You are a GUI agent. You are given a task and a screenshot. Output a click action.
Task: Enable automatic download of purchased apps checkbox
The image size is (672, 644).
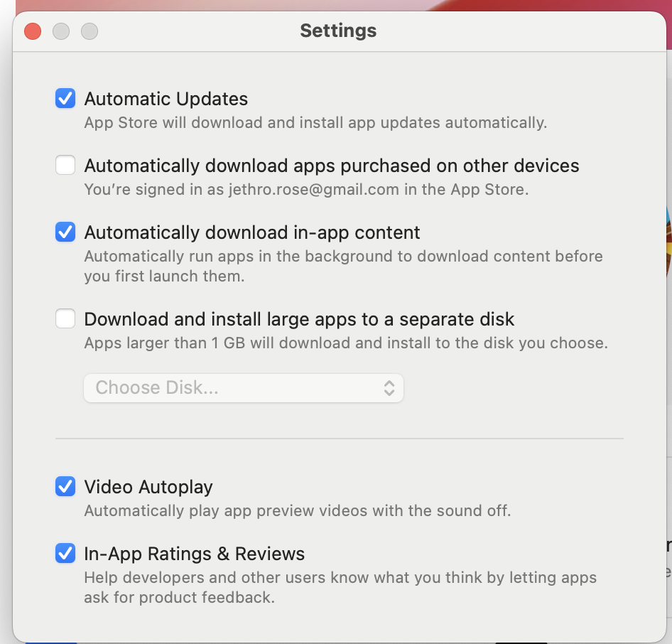[65, 165]
